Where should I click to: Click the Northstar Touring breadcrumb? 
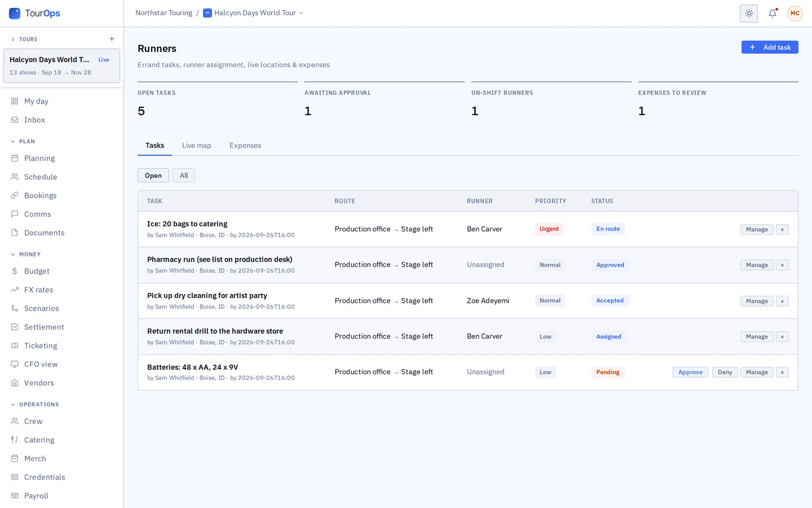click(x=163, y=13)
